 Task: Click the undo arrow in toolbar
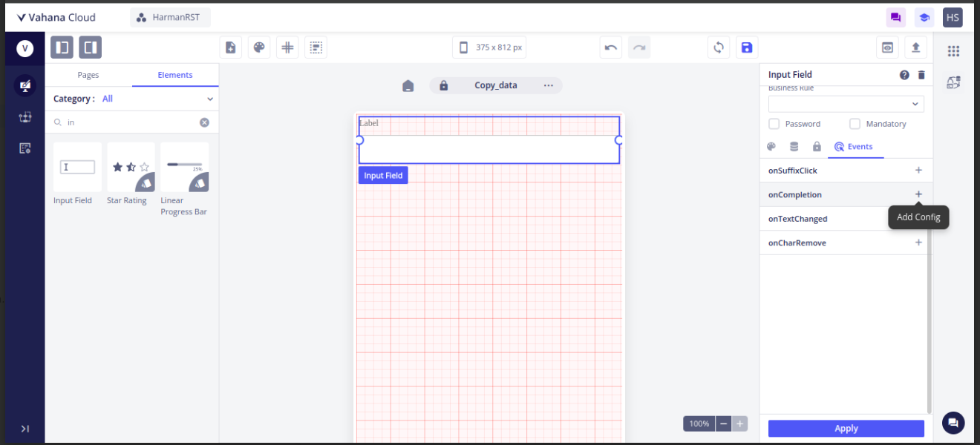click(611, 47)
